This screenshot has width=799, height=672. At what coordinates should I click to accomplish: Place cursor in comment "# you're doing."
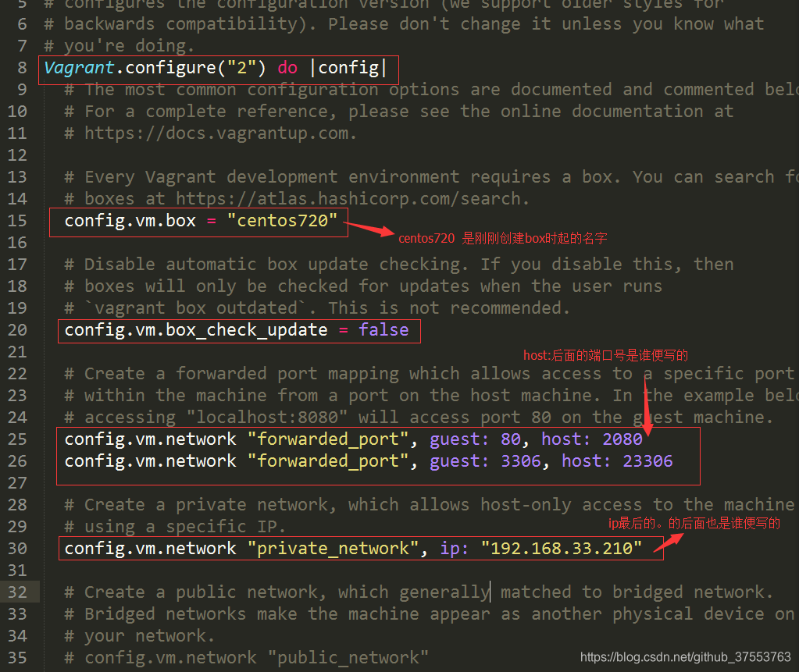point(119,46)
